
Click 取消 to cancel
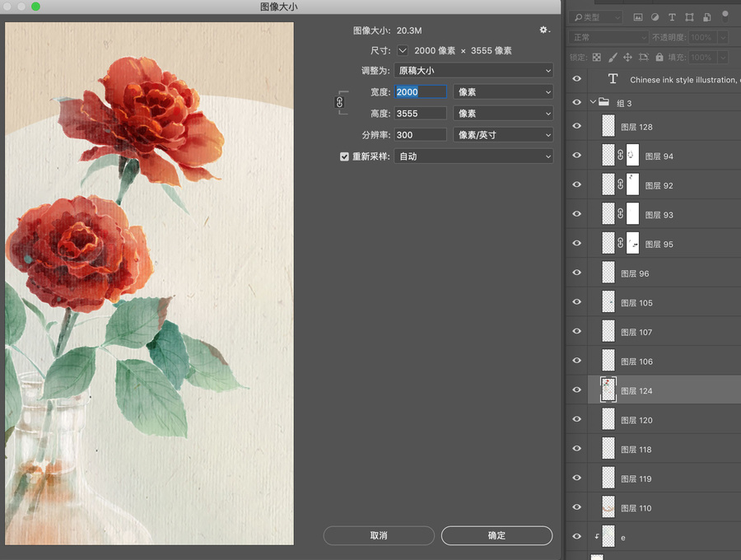(379, 535)
